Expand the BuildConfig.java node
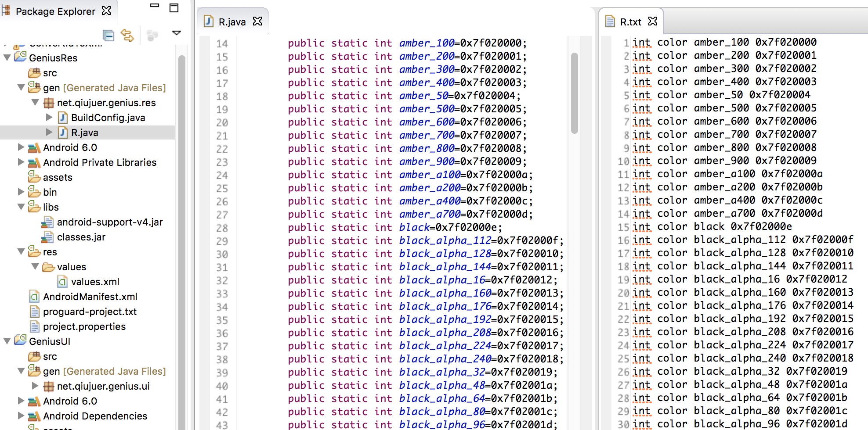The image size is (868, 430). (49, 117)
